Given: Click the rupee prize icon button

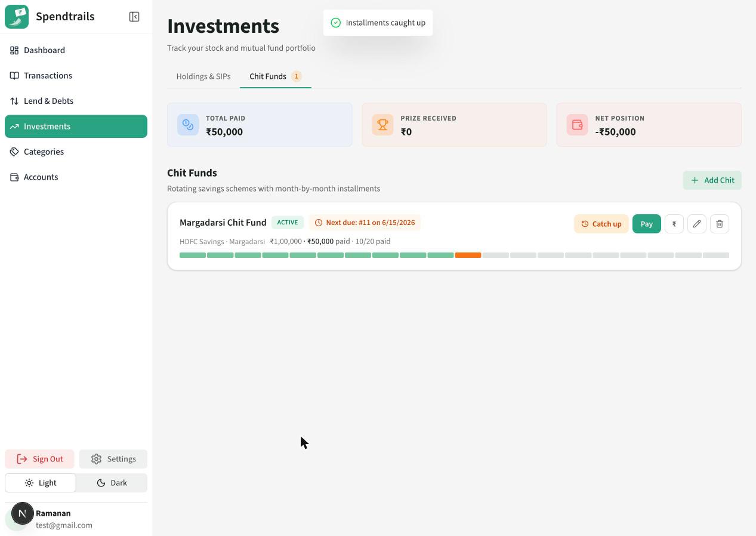Looking at the screenshot, I should (x=674, y=224).
